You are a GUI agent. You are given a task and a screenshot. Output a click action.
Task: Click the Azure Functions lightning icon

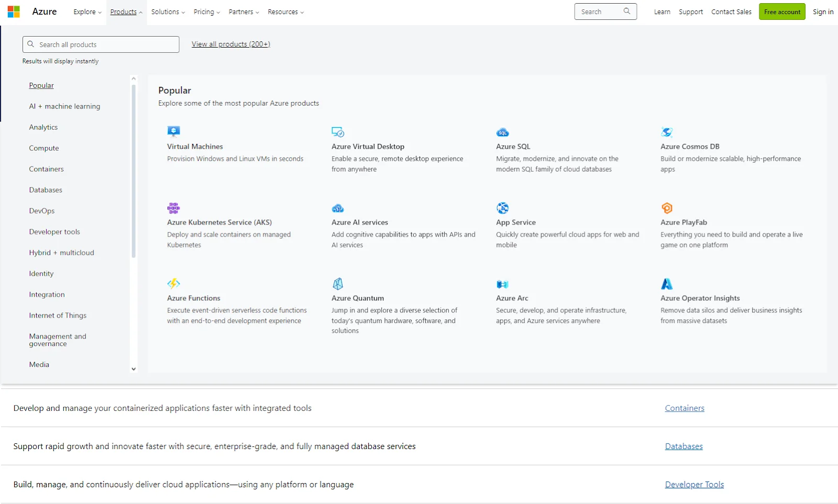pyautogui.click(x=173, y=284)
